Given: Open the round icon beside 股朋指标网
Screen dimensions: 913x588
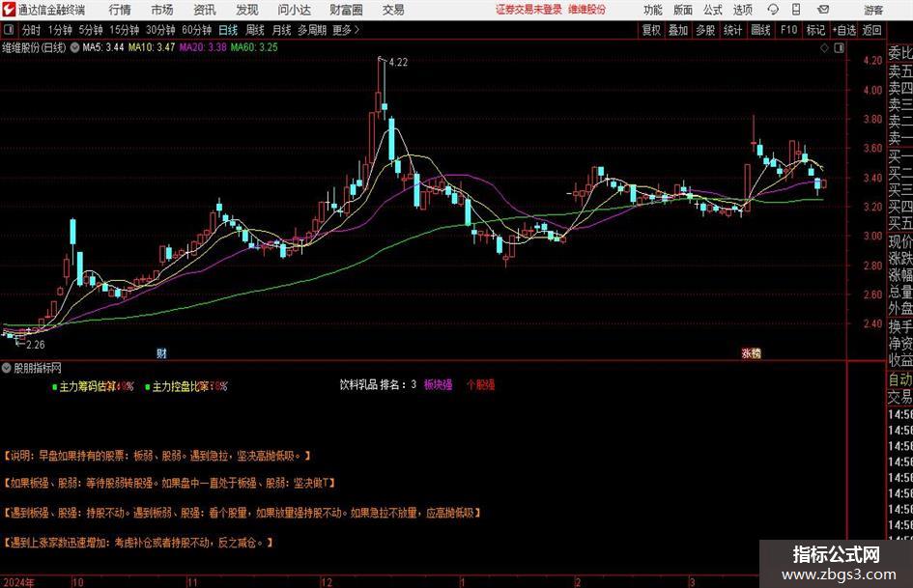Looking at the screenshot, I should coord(7,368).
